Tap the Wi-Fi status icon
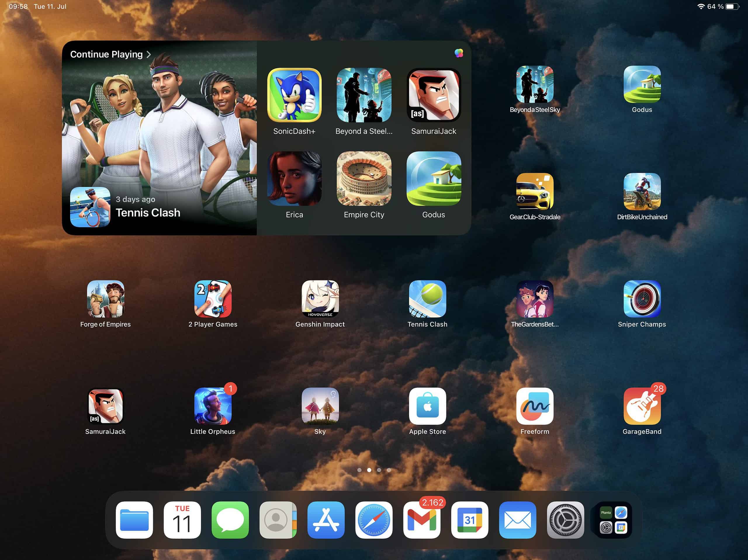Image resolution: width=748 pixels, height=560 pixels. [701, 6]
